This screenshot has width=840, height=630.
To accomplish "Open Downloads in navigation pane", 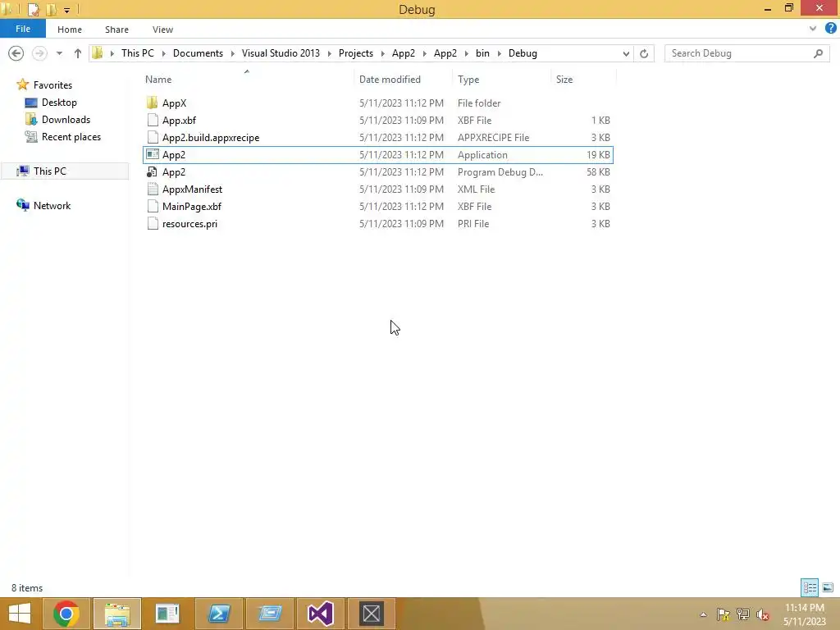I will click(x=66, y=120).
